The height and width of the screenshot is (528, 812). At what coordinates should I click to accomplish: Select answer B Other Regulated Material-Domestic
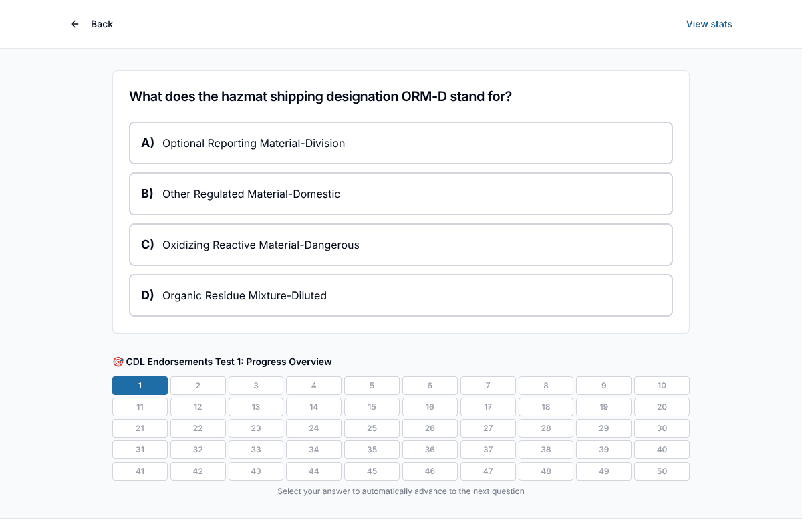[x=401, y=194]
